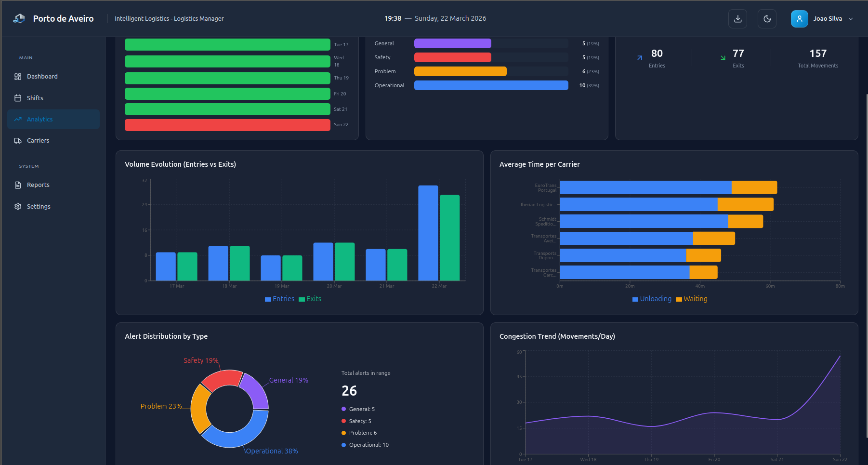The image size is (868, 465).
Task: Select the Analytics menu item
Action: click(x=40, y=119)
